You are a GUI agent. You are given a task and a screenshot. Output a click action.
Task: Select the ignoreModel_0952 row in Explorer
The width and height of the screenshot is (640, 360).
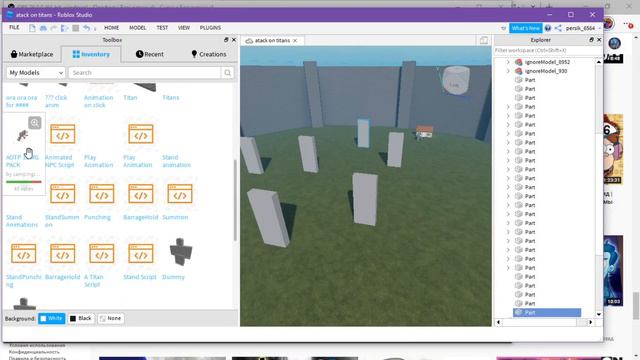pyautogui.click(x=547, y=62)
